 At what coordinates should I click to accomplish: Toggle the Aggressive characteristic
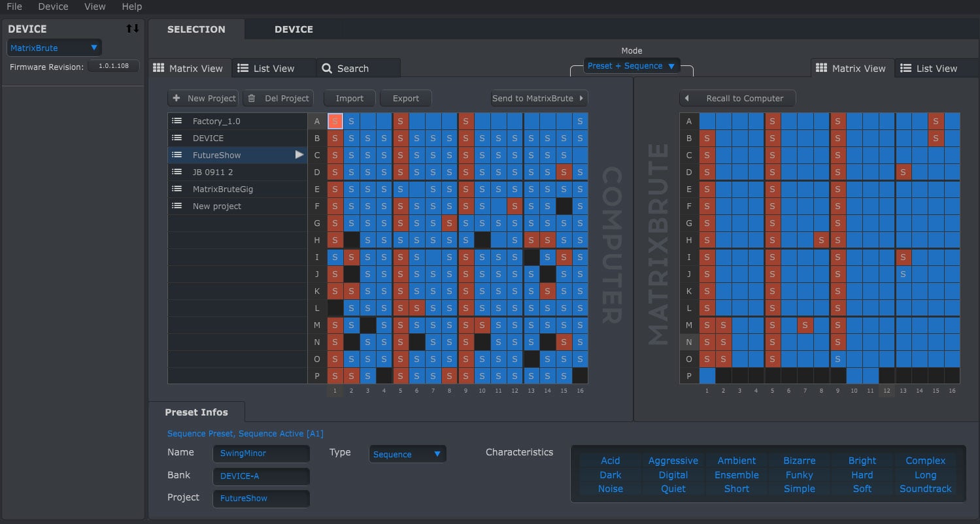pos(673,461)
